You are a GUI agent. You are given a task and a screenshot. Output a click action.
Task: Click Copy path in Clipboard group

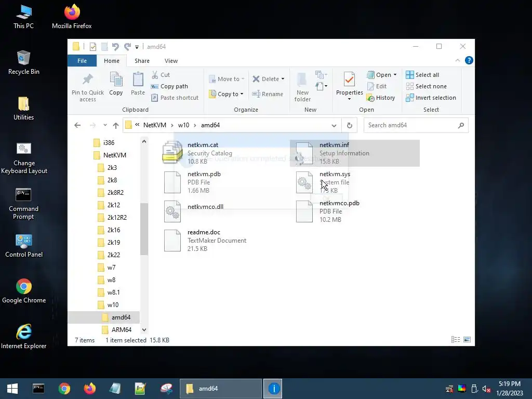pos(169,86)
